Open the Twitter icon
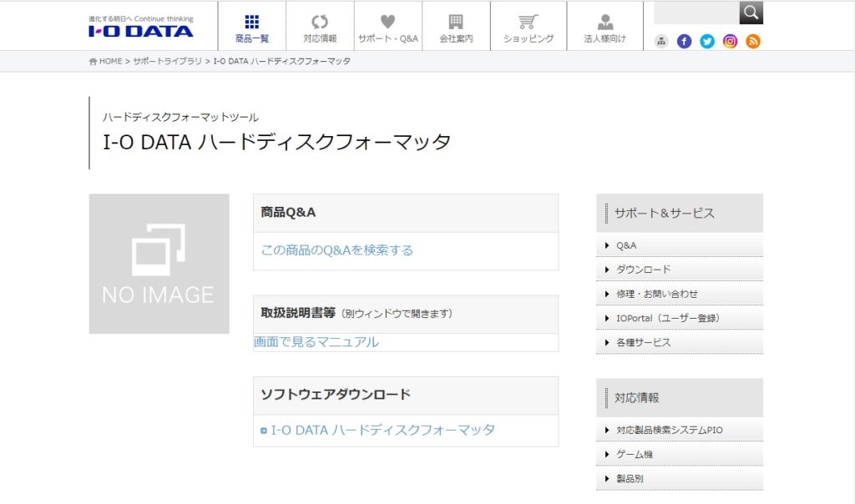Viewport: 855px width, 504px height. click(x=706, y=42)
